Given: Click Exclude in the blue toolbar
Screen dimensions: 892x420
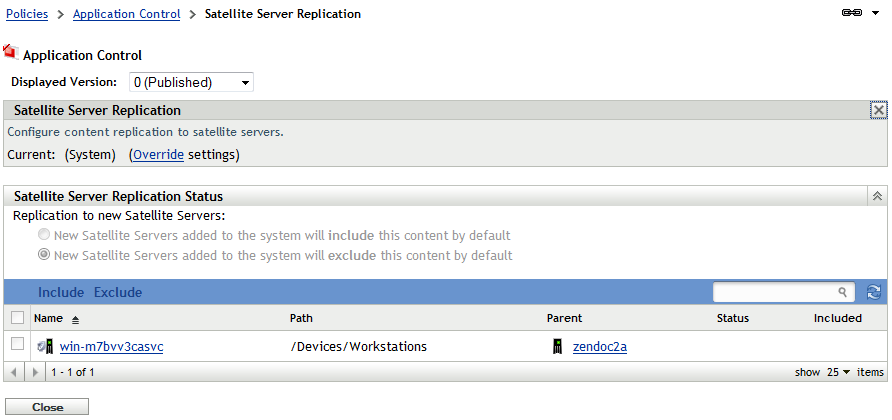Looking at the screenshot, I should (118, 292).
